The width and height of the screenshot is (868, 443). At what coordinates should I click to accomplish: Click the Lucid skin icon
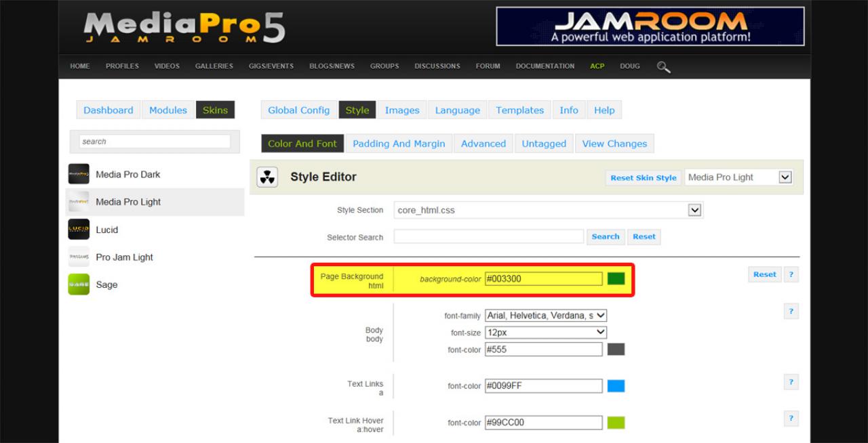point(79,230)
